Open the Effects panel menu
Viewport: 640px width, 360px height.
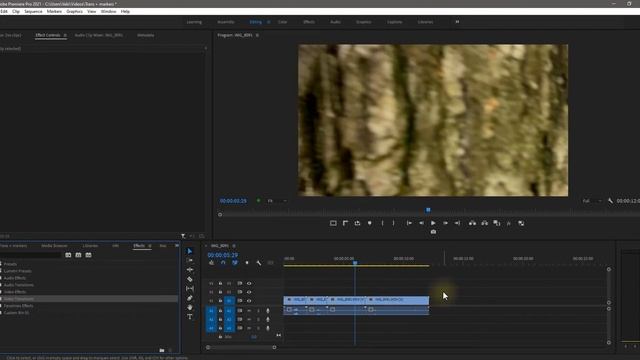150,246
